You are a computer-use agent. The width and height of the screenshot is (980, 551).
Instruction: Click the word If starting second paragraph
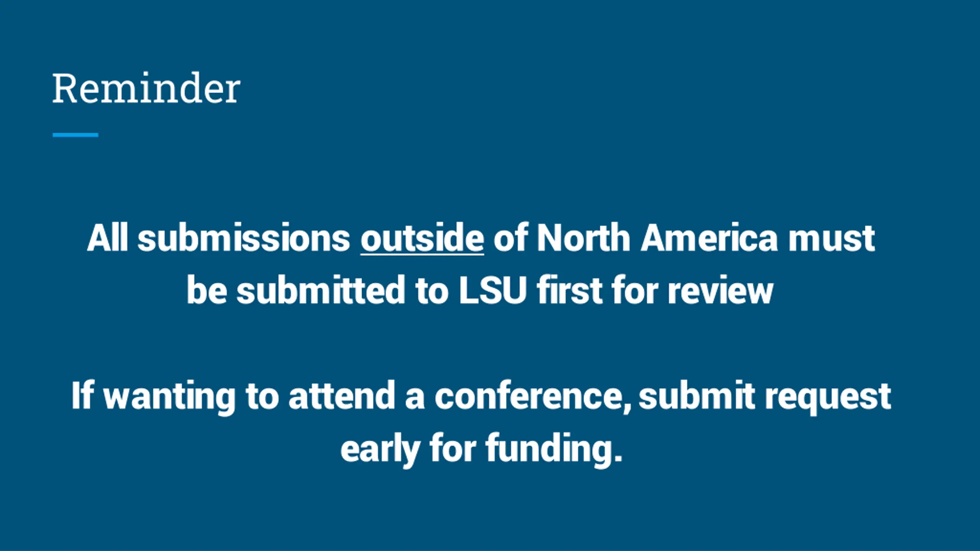coord(82,396)
